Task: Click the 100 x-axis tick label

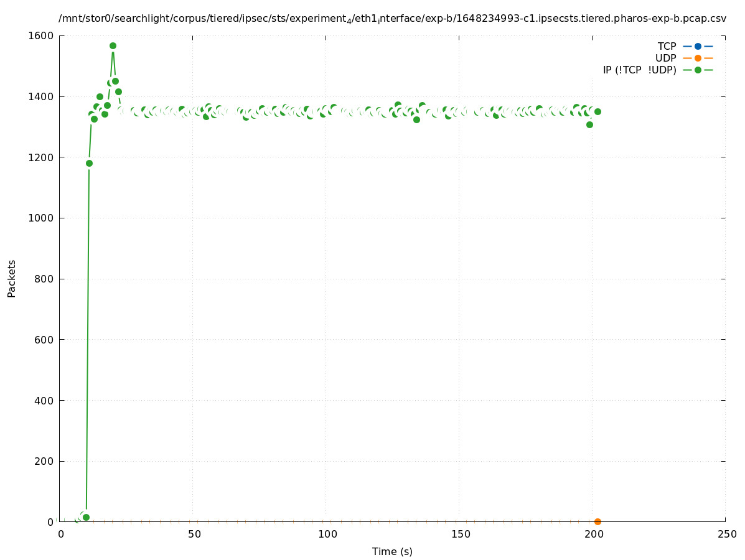Action: coord(327,534)
